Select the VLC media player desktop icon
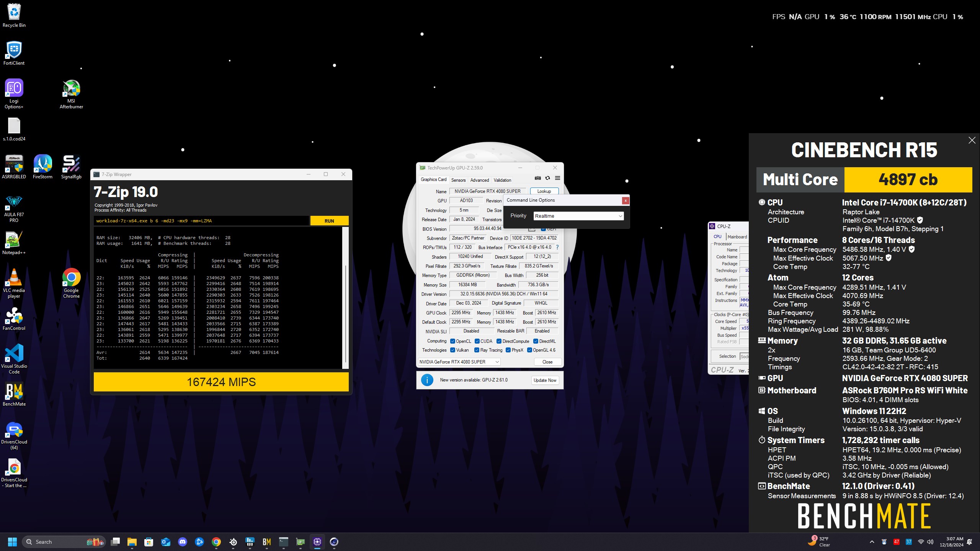This screenshot has height=551, width=980. tap(14, 284)
